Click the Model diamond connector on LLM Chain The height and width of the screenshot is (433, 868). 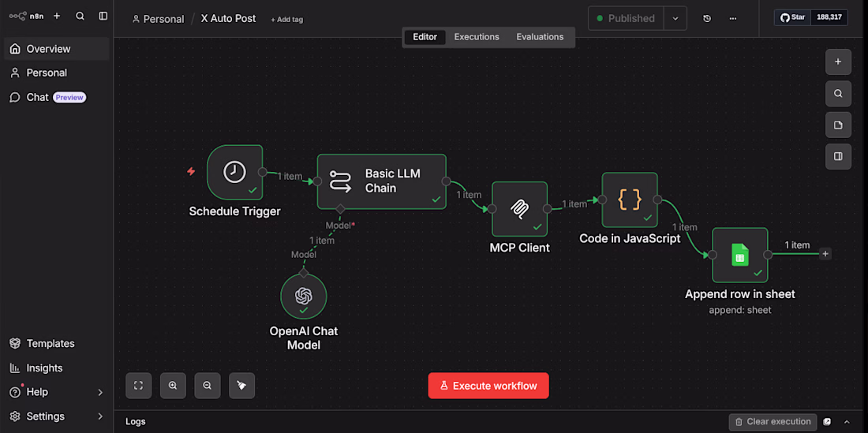[340, 209]
